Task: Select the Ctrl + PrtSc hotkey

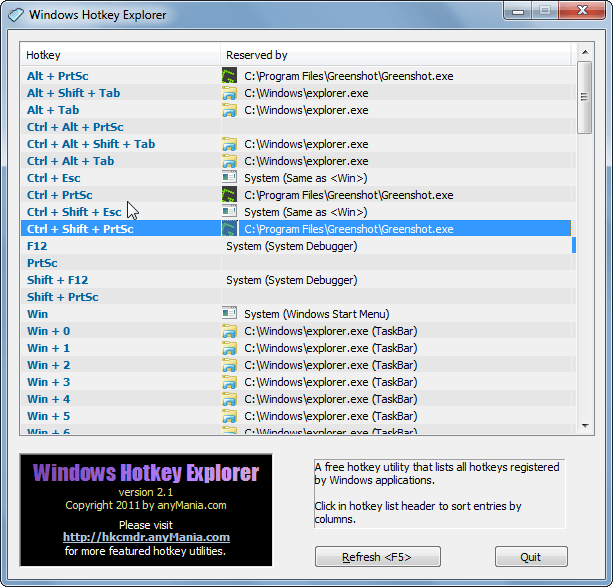Action: click(60, 195)
